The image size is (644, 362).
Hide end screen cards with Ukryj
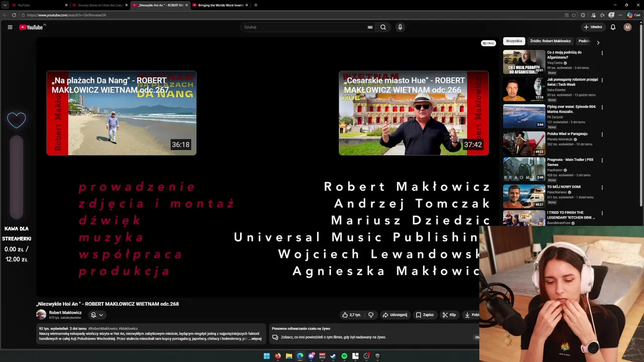(489, 43)
